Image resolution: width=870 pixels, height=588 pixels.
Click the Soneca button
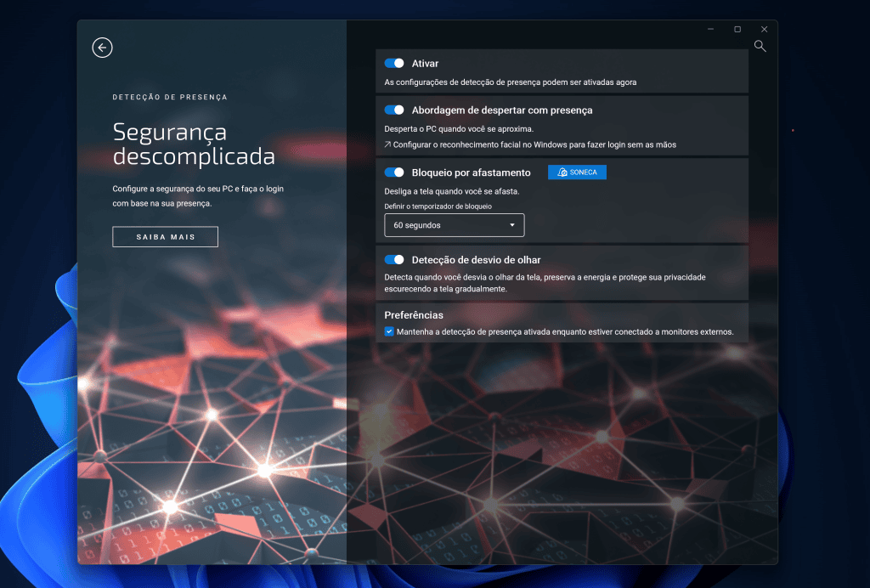(577, 172)
